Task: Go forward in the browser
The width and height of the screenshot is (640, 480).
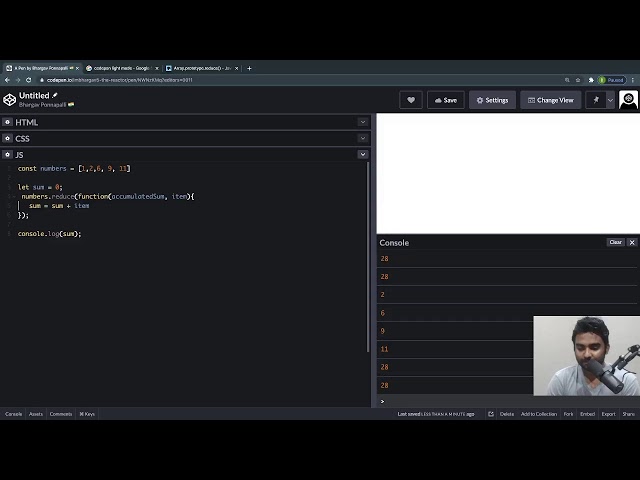Action: [x=18, y=80]
